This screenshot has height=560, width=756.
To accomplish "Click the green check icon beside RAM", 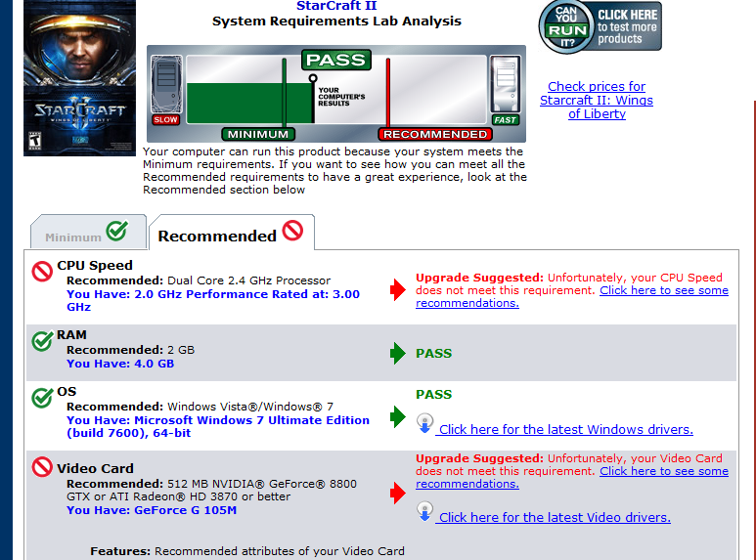I will [x=42, y=341].
